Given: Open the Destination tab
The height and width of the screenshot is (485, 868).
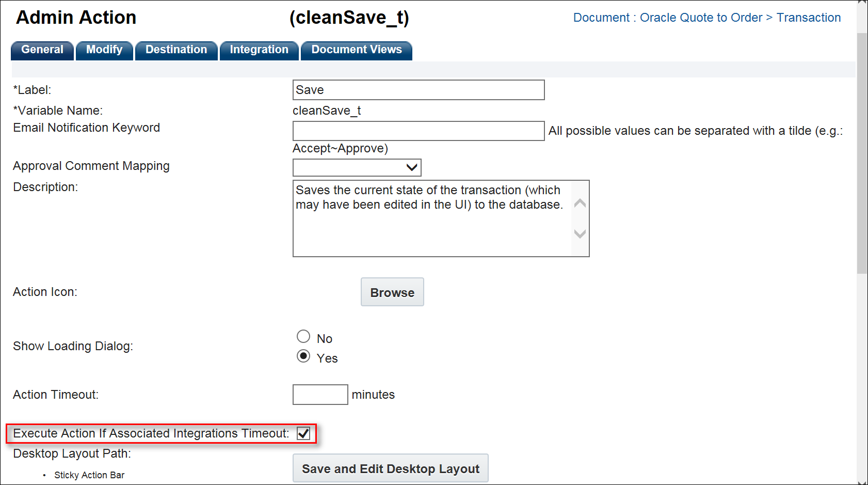Looking at the screenshot, I should (176, 50).
